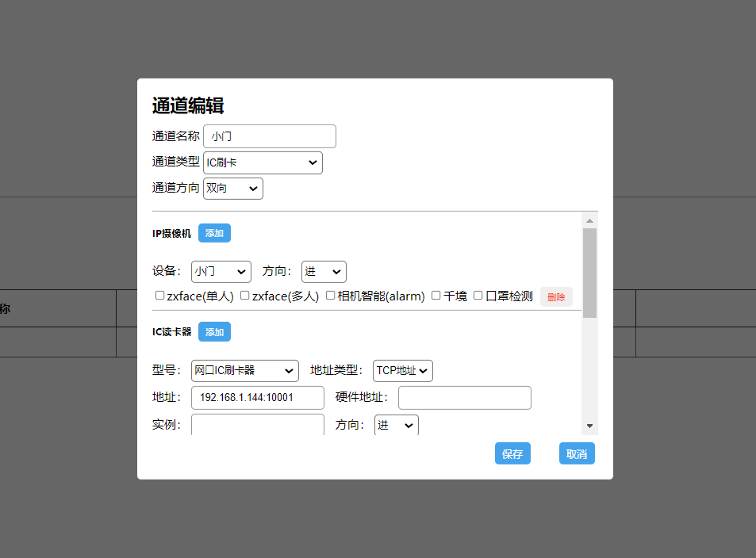Check the 口罩检测 checkbox
The width and height of the screenshot is (756, 558).
point(478,296)
